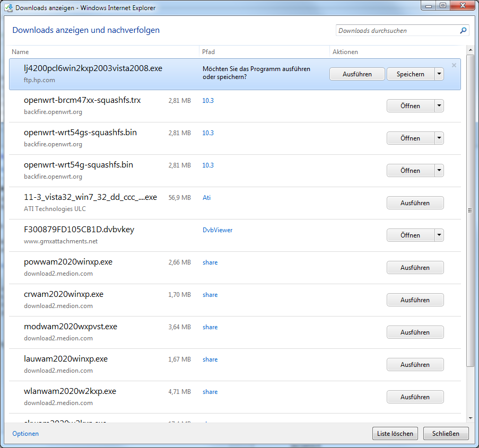The height and width of the screenshot is (448, 479).
Task: Click the ftp.hp.com source text
Action: (39, 80)
